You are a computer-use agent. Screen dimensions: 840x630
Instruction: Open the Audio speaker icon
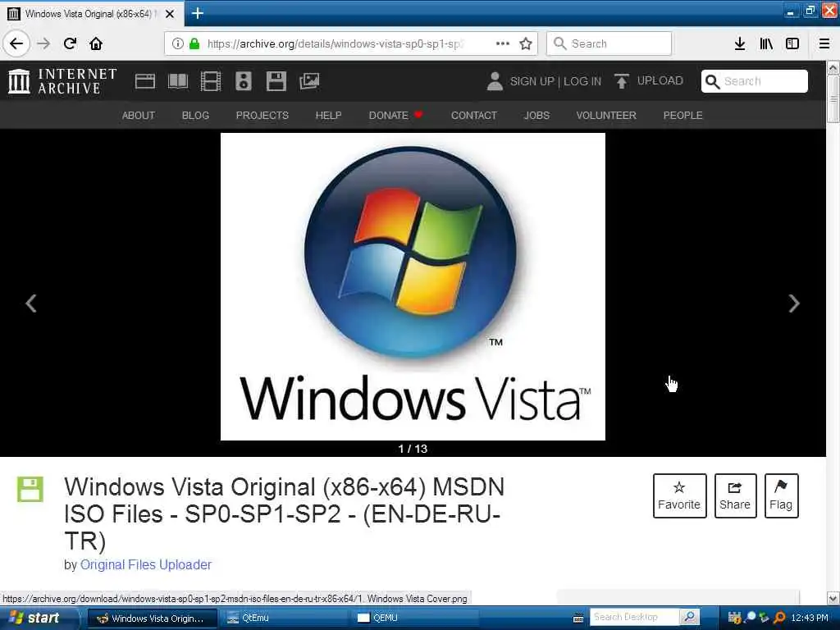click(243, 81)
